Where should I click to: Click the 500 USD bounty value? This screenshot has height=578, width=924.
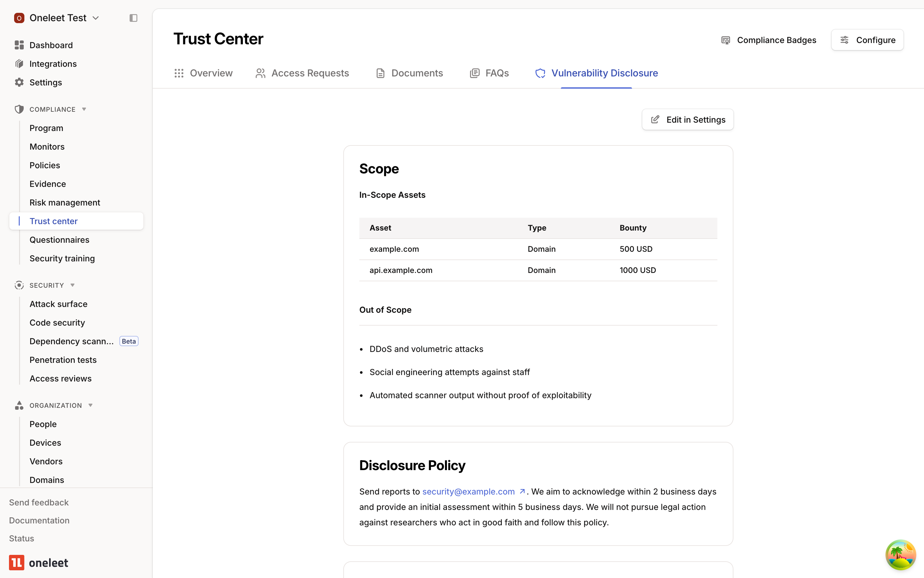click(x=636, y=249)
